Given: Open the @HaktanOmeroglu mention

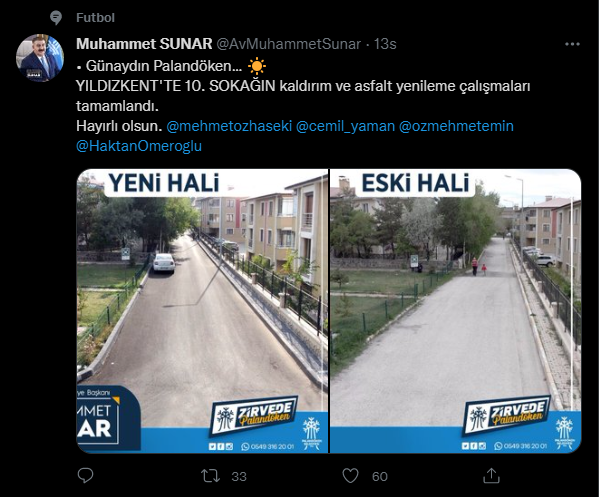Looking at the screenshot, I should pos(139,146).
